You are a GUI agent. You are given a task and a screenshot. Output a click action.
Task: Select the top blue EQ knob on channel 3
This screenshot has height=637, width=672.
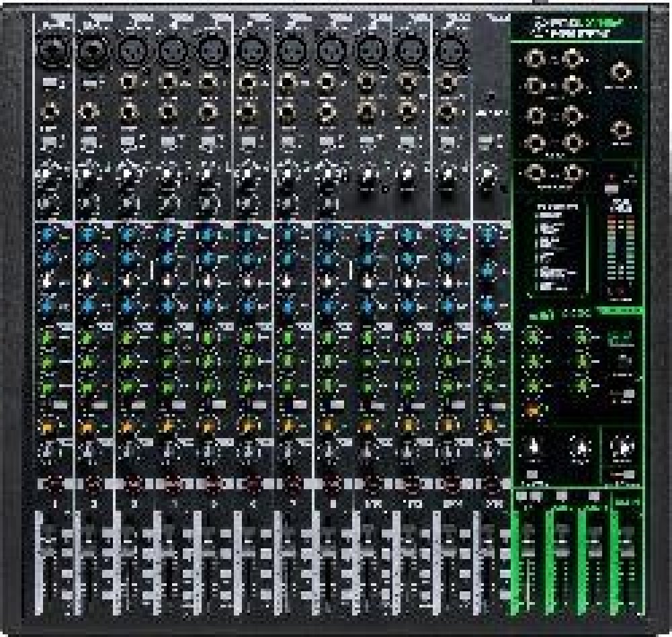127,235
